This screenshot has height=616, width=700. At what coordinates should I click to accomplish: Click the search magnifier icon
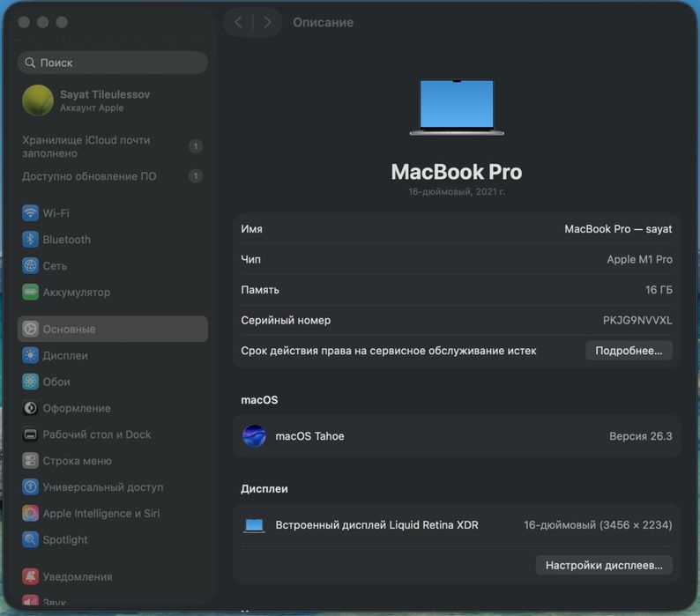[x=30, y=63]
